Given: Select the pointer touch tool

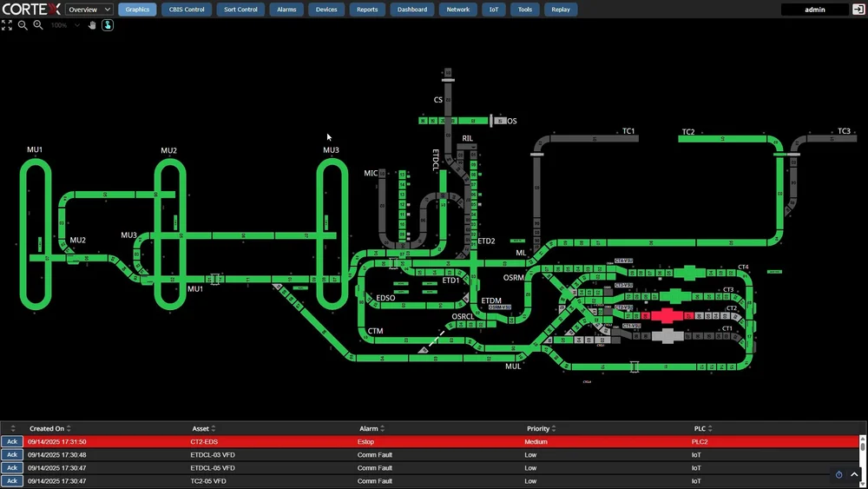Looking at the screenshot, I should (108, 25).
